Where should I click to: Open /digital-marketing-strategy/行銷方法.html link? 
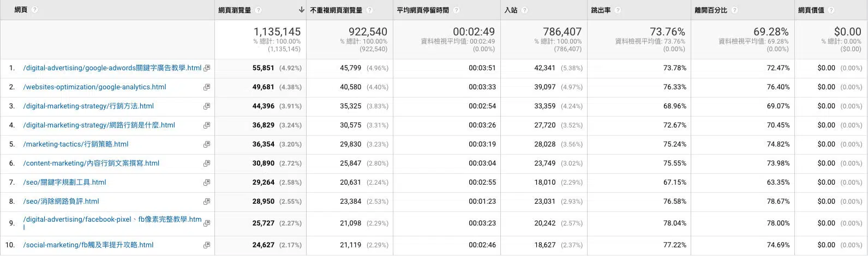coord(88,106)
